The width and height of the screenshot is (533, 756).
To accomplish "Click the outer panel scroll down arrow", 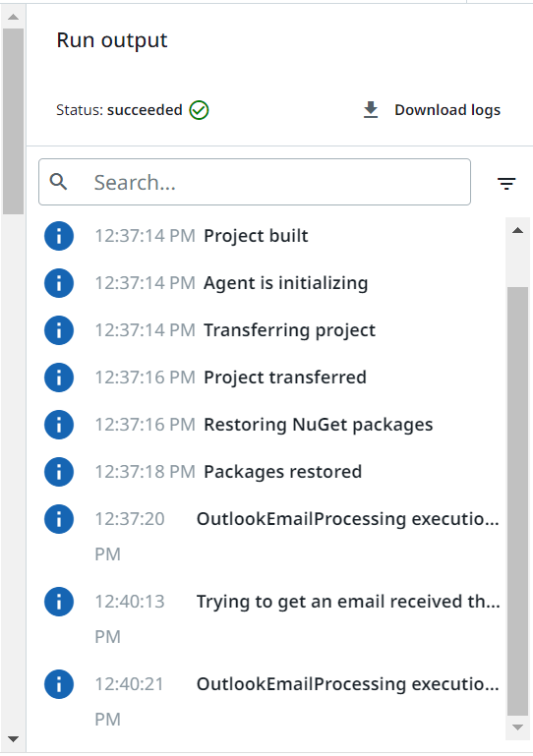I will [x=13, y=739].
